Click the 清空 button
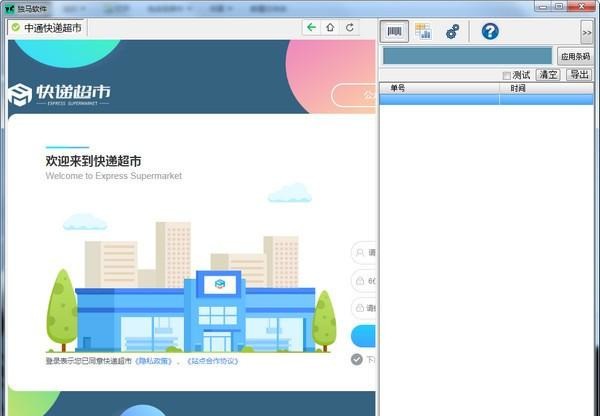Screen dimensions: 600x416 tap(548, 75)
